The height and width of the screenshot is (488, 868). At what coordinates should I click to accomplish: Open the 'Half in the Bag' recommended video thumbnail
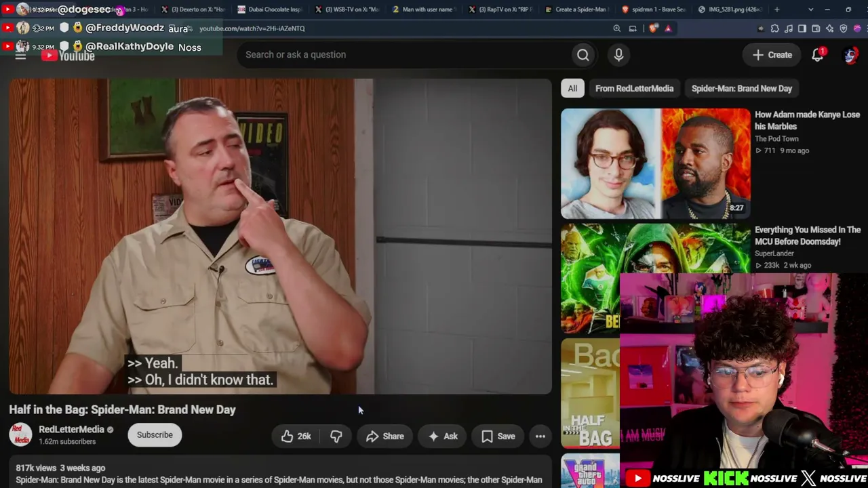pos(590,393)
